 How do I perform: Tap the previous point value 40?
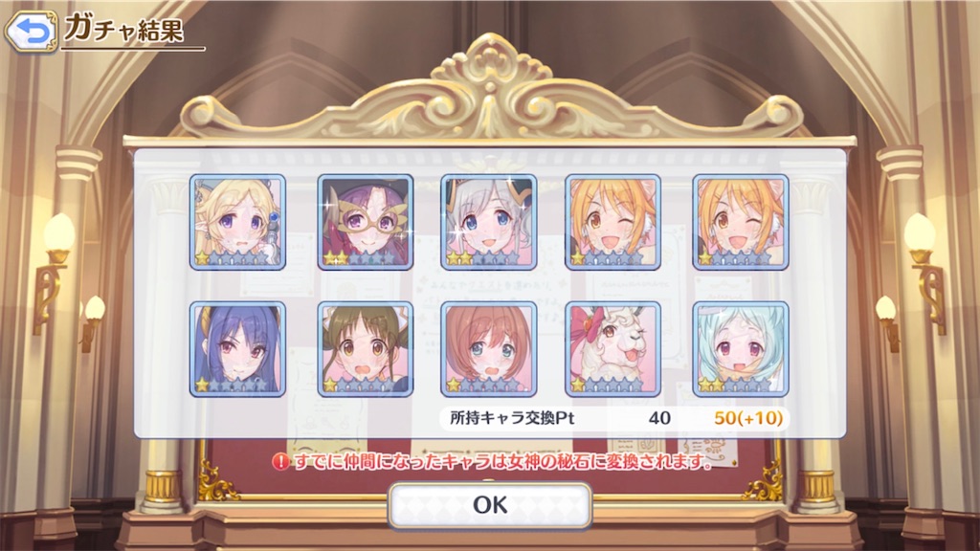click(659, 418)
